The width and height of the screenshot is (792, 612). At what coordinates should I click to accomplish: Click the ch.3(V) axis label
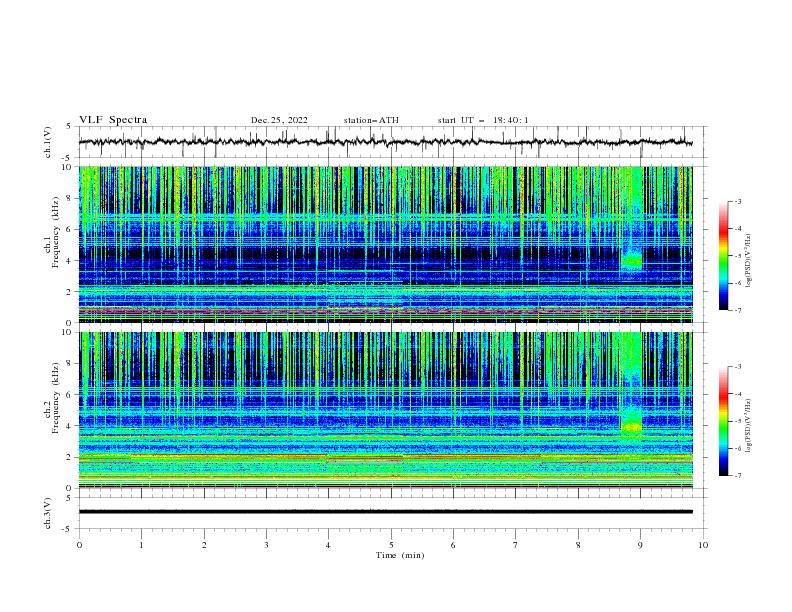tap(48, 513)
